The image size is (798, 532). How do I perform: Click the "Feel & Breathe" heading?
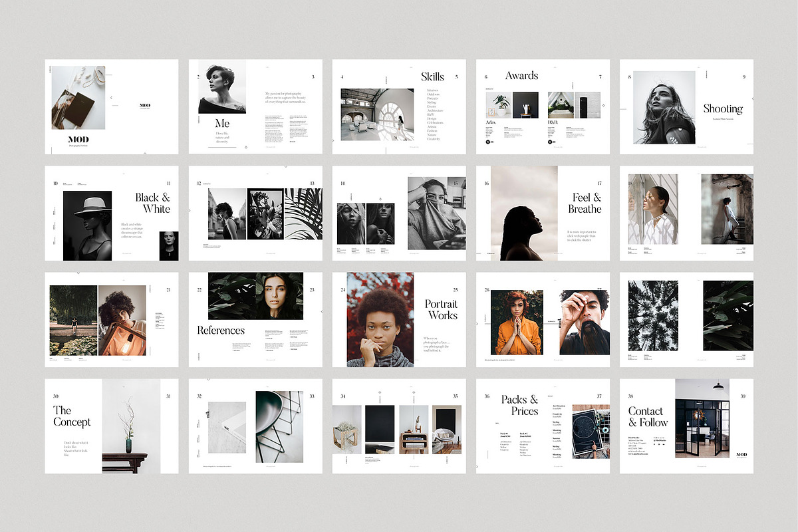[x=585, y=203]
